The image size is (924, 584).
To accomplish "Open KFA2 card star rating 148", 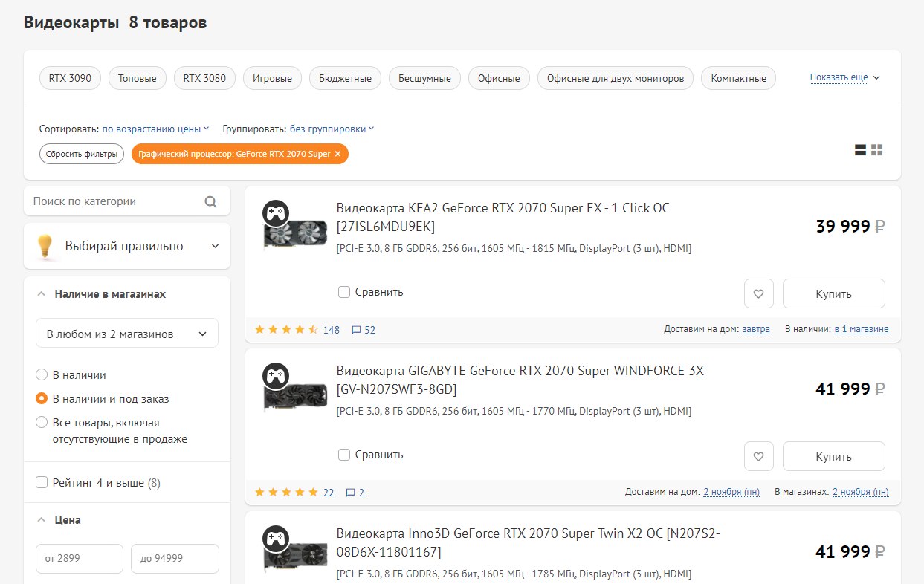I will click(297, 330).
